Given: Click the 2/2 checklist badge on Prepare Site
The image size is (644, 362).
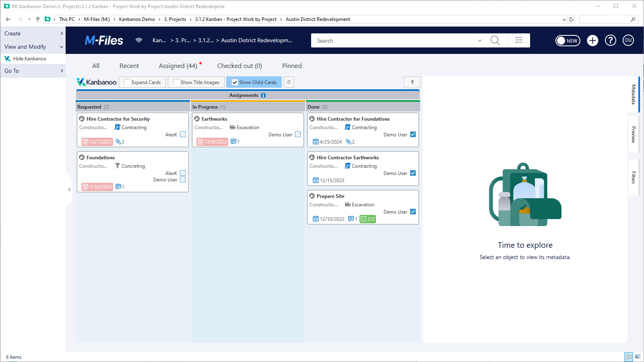Looking at the screenshot, I should pyautogui.click(x=367, y=219).
